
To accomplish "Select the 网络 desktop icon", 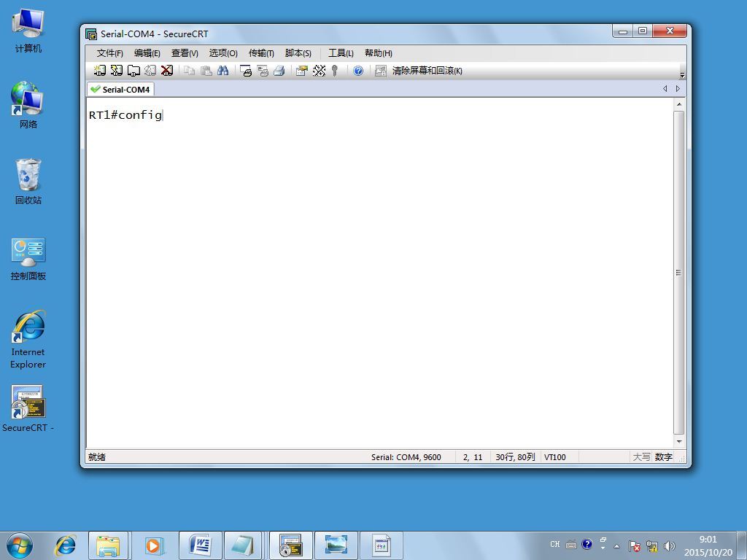I will tap(28, 105).
